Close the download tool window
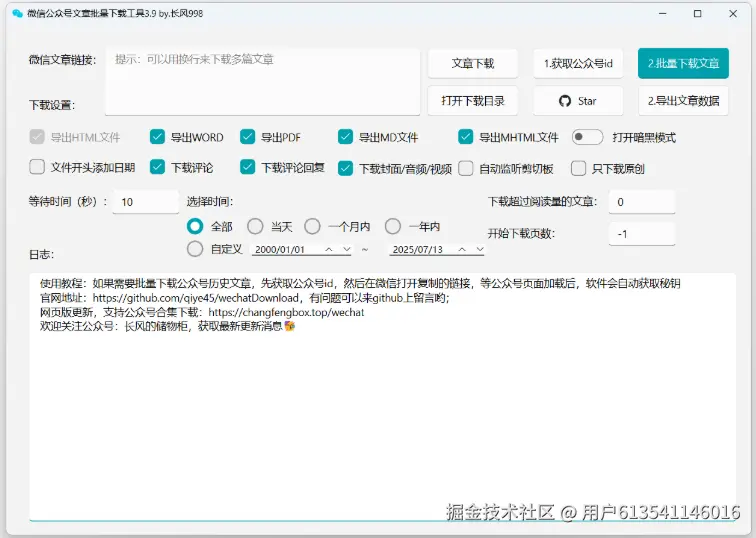 [733, 13]
